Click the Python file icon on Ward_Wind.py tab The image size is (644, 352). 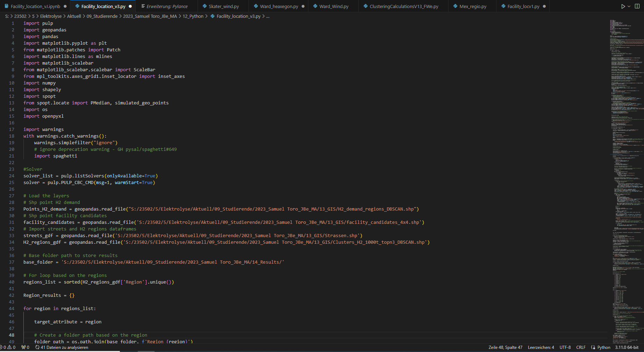click(316, 6)
